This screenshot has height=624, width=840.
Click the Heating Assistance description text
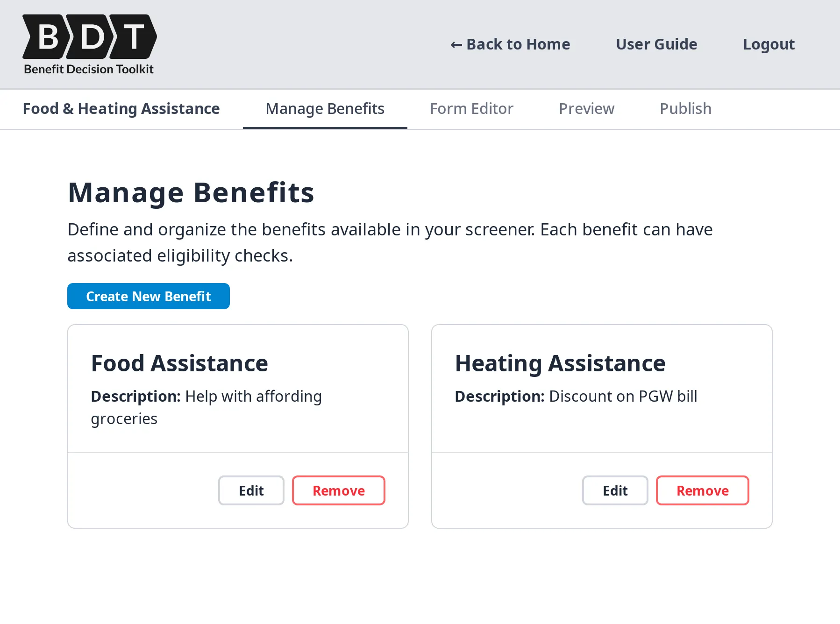pyautogui.click(x=576, y=396)
